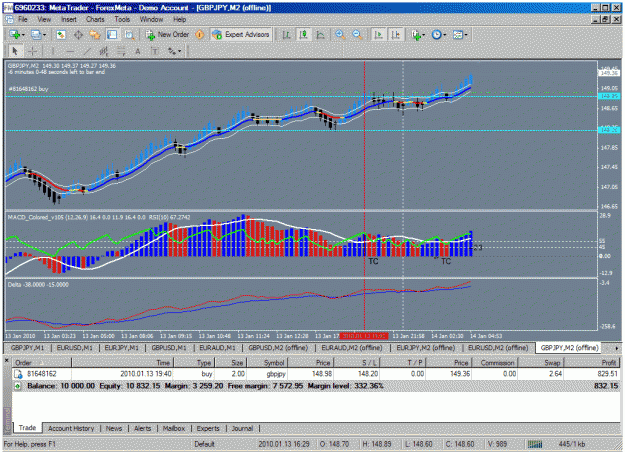625x452 pixels.
Task: Open the Strategy Tester
Action: (x=129, y=35)
